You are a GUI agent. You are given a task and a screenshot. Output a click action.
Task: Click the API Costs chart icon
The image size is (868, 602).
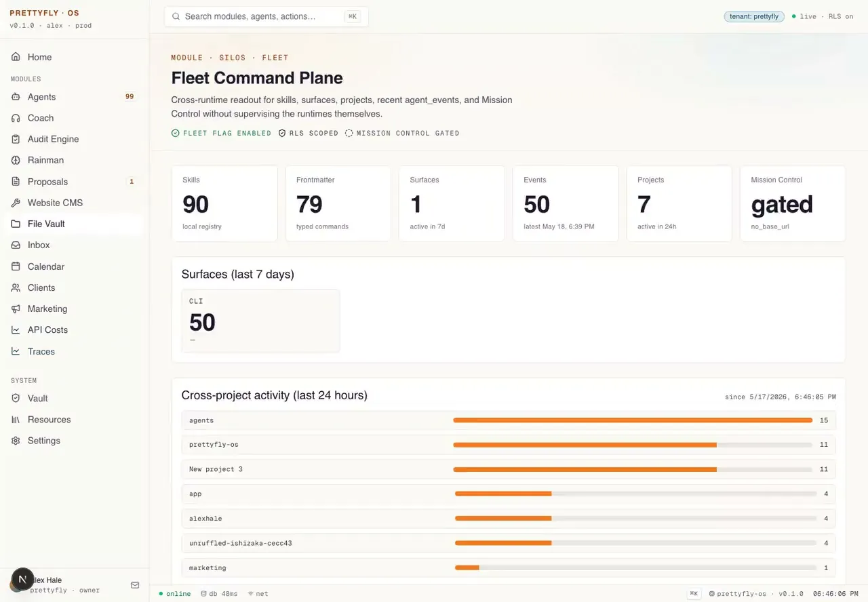[16, 329]
